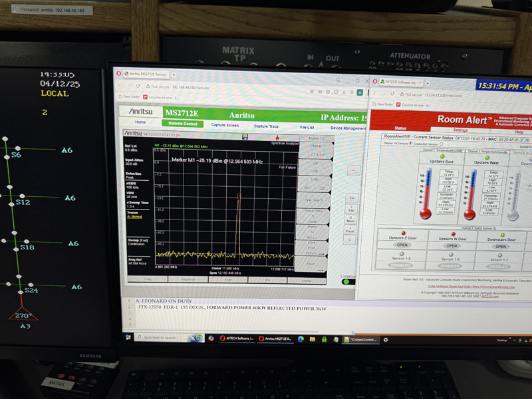Click the green padlock taskbar icon
The height and width of the screenshot is (399, 532).
(324, 339)
